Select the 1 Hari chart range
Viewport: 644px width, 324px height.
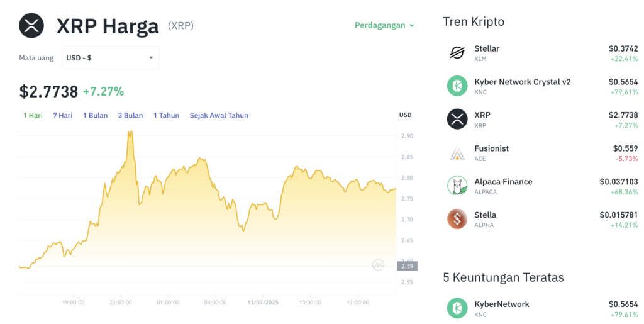33,115
